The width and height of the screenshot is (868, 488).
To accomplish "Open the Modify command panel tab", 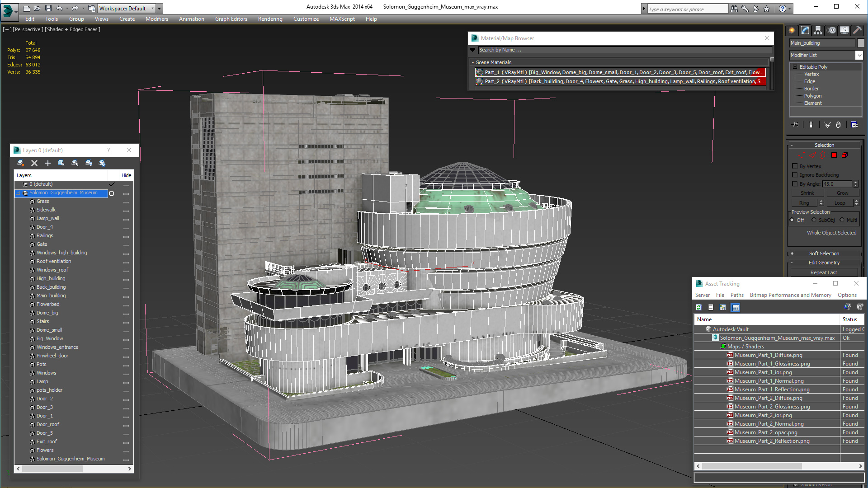I will click(x=805, y=30).
